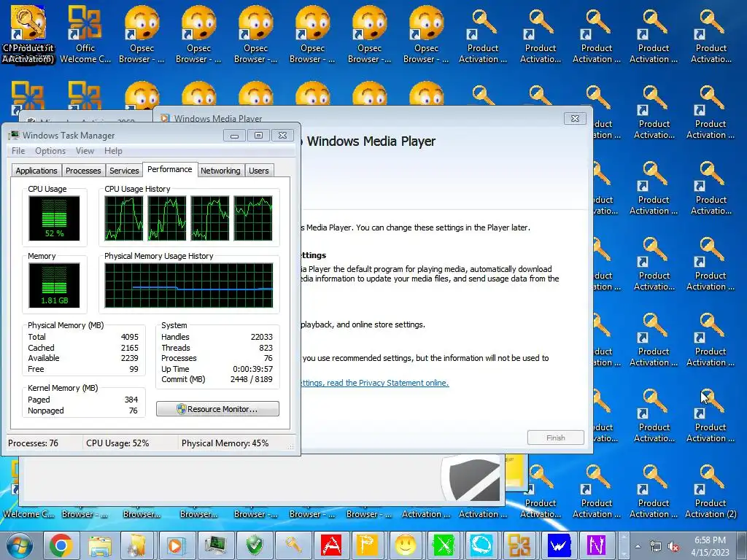This screenshot has width=747, height=560.
Task: Click the shield icon on Resource Monitor button
Action: click(181, 409)
